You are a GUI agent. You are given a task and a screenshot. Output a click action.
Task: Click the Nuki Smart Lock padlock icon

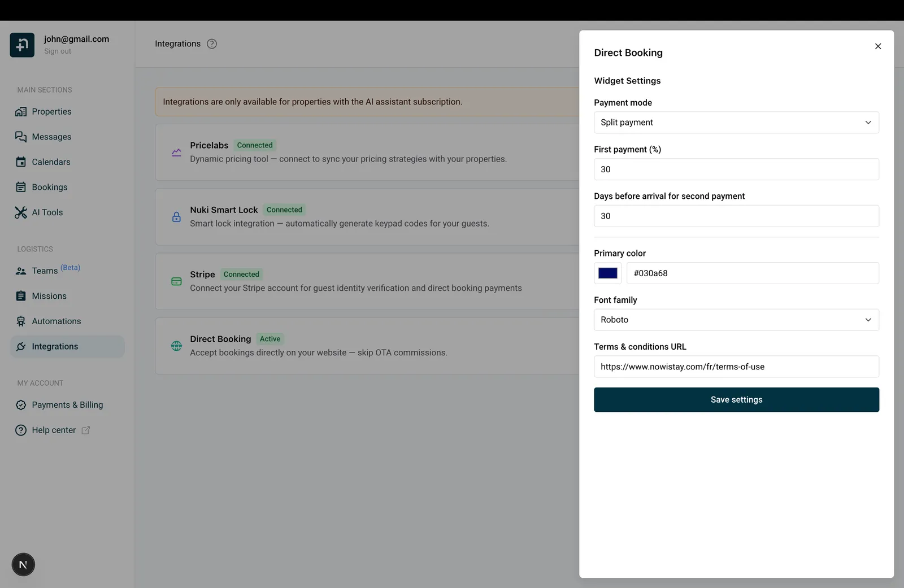pyautogui.click(x=176, y=217)
